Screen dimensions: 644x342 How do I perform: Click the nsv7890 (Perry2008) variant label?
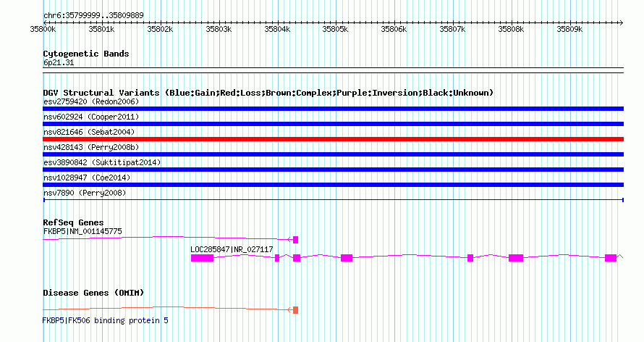coord(85,193)
